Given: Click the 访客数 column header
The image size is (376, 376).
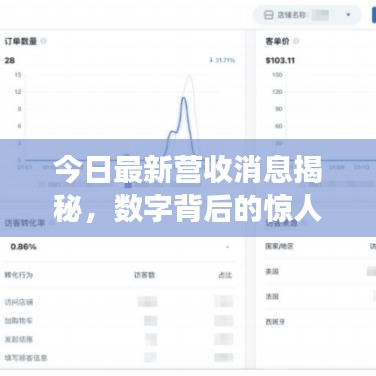Looking at the screenshot, I should click(145, 275).
